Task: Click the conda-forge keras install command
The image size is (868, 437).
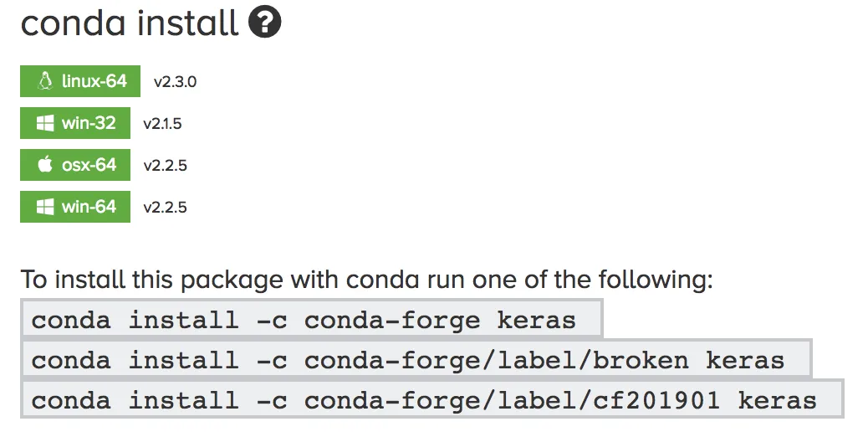Action: point(304,320)
